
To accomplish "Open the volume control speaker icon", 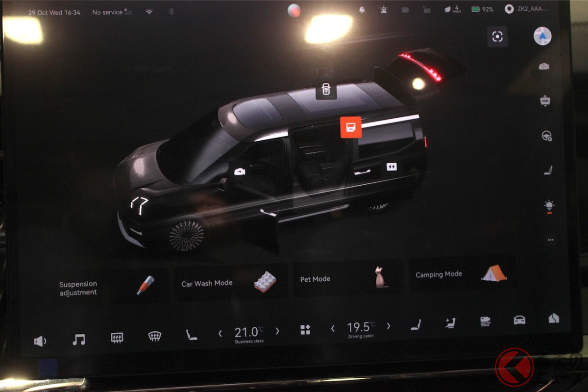I will click(x=40, y=341).
